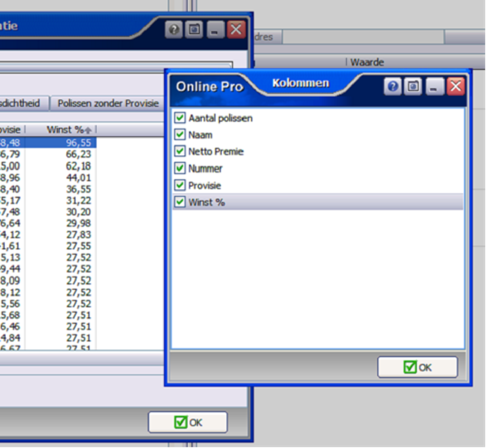
Task: Confirm with OK in Kolommen dialog
Action: (418, 367)
